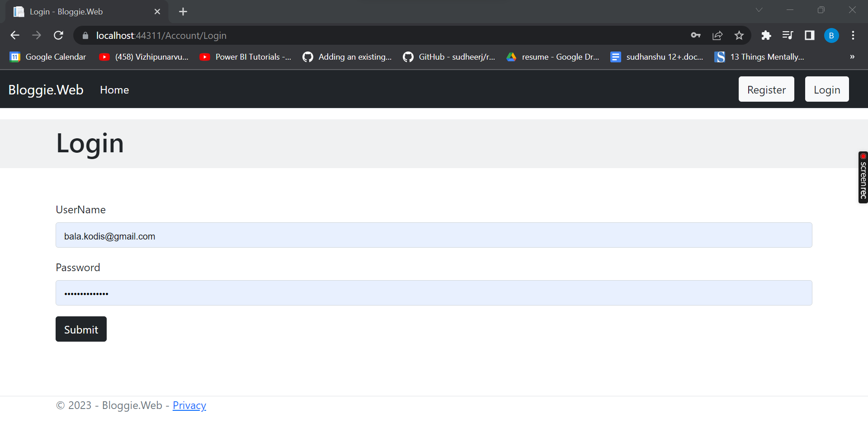The height and width of the screenshot is (437, 868).
Task: Click the dropdown caret near window controls
Action: (759, 9)
